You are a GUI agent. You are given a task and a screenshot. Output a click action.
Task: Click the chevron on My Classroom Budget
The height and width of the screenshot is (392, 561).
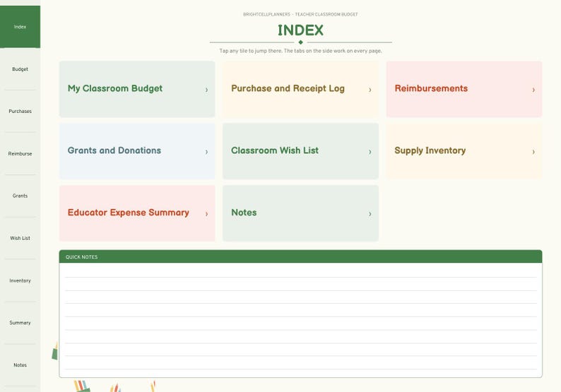[206, 90]
